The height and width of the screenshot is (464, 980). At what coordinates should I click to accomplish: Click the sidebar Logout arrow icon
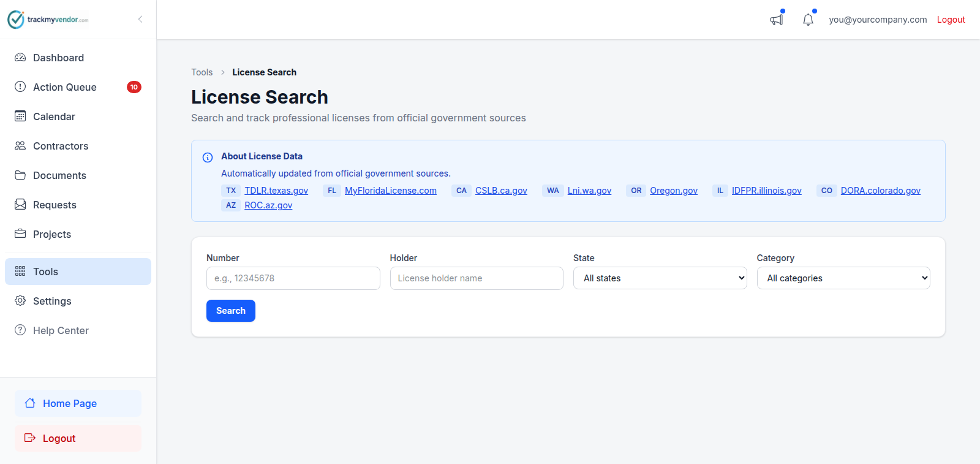[30, 438]
